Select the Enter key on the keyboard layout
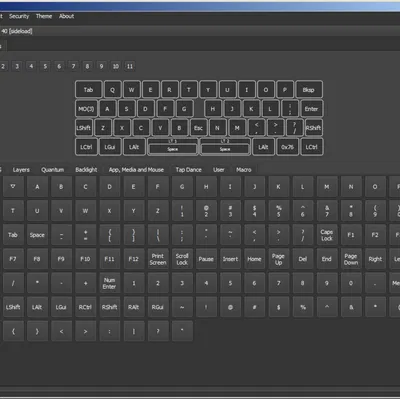 point(311,109)
